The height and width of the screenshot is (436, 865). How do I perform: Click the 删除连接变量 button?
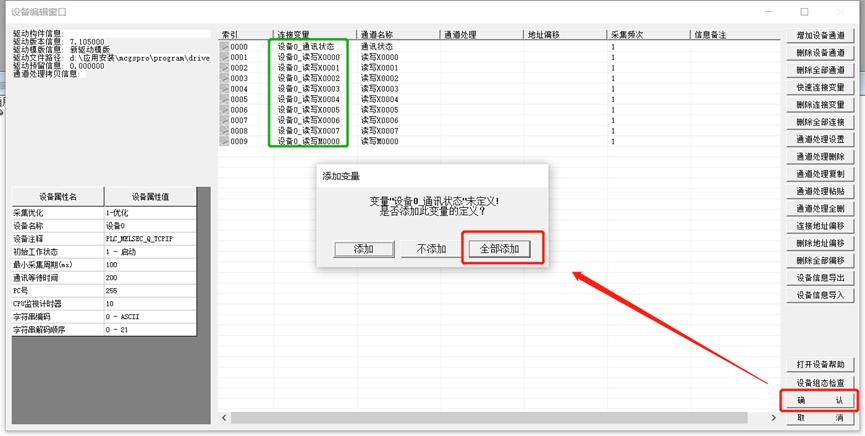coord(820,104)
